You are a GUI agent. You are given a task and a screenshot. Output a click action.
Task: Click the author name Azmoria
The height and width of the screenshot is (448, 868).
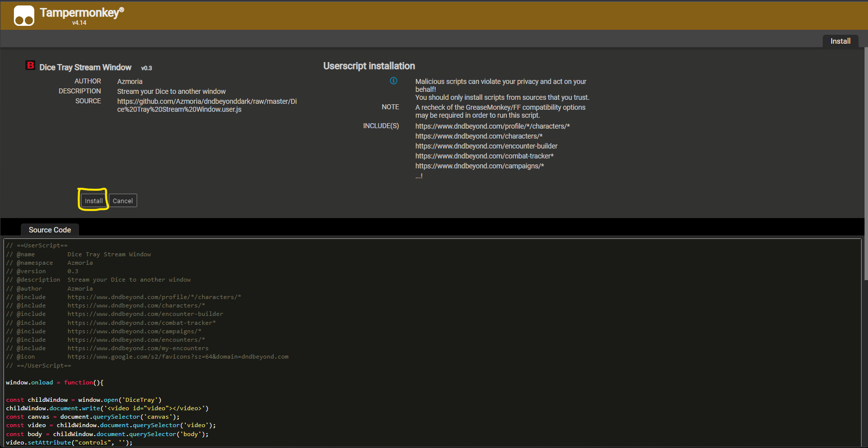pyautogui.click(x=129, y=81)
